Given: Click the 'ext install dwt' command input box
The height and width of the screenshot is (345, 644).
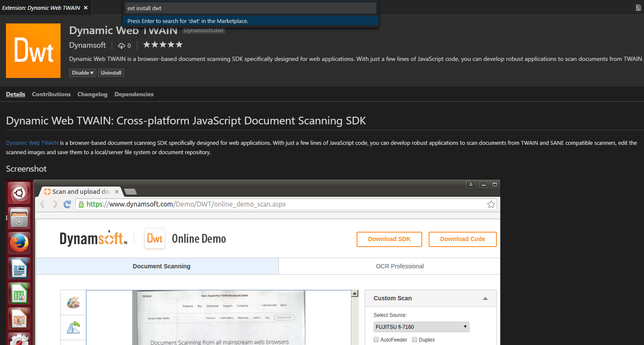Looking at the screenshot, I should 251,8.
